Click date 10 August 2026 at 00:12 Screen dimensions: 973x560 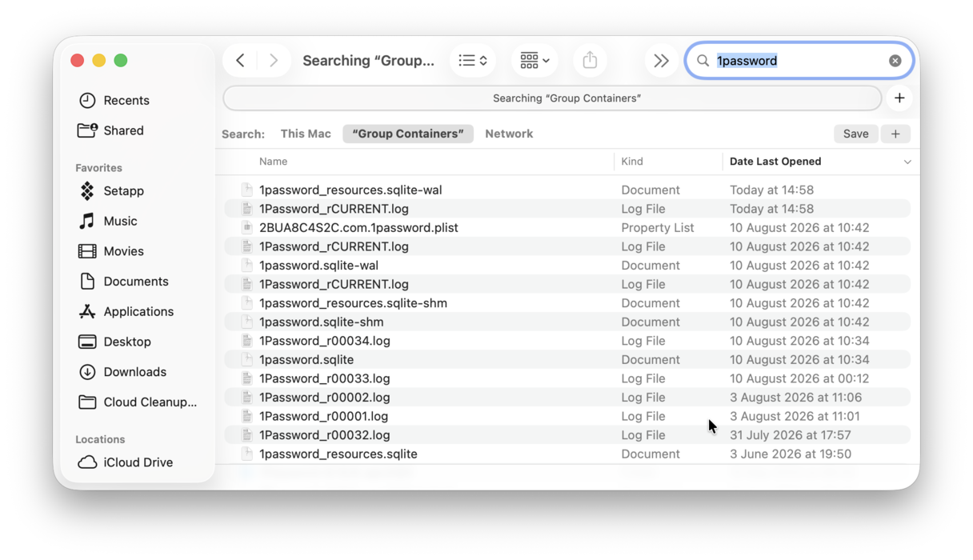click(799, 378)
